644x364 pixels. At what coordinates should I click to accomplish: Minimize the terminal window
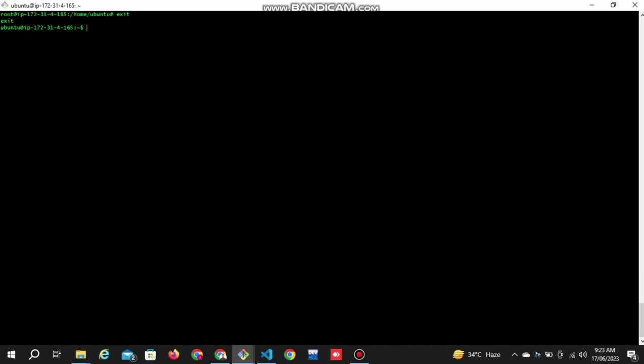[x=591, y=5]
